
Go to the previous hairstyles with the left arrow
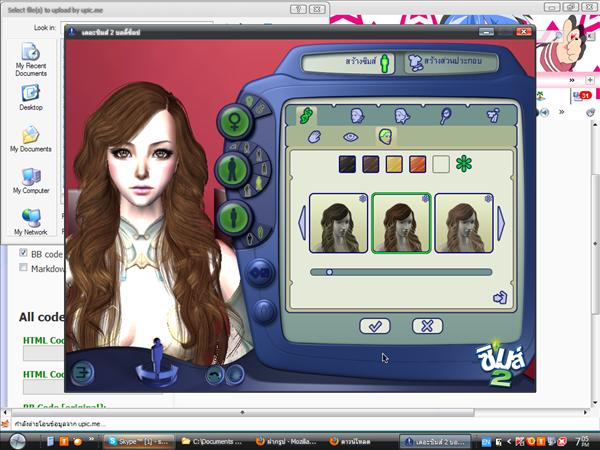302,223
